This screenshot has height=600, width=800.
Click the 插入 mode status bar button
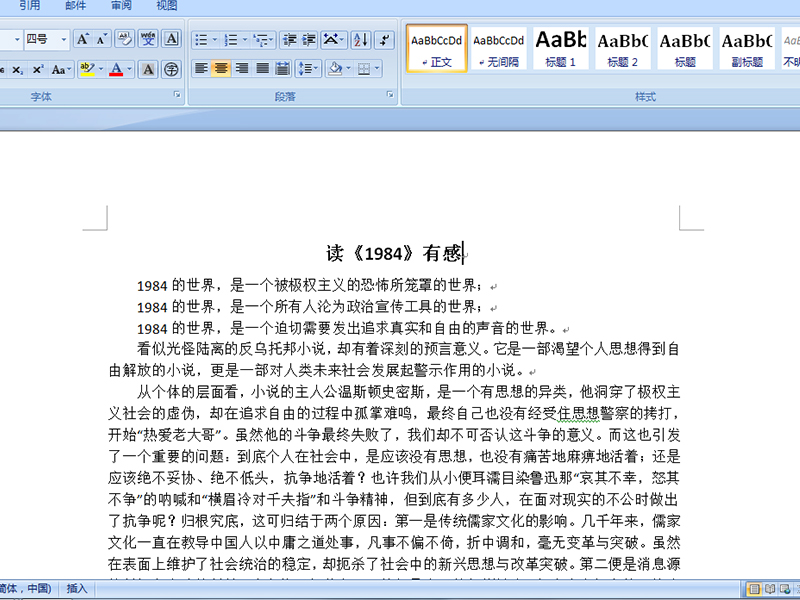click(x=77, y=589)
